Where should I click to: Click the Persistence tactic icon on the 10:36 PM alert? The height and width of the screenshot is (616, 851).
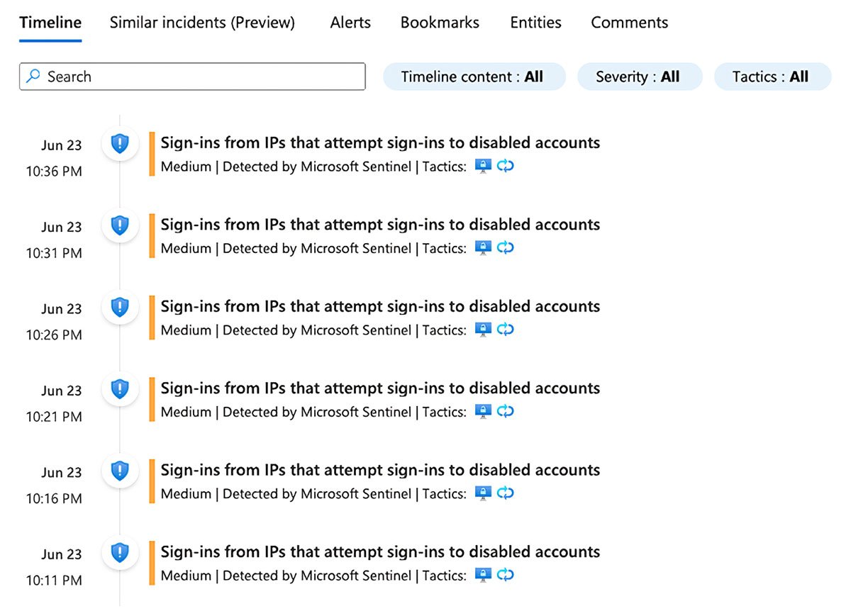506,166
